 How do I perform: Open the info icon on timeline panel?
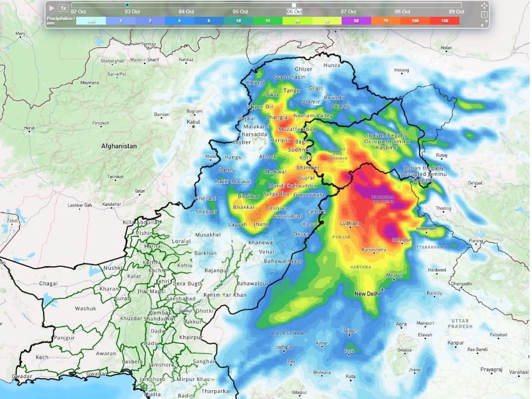point(484,14)
